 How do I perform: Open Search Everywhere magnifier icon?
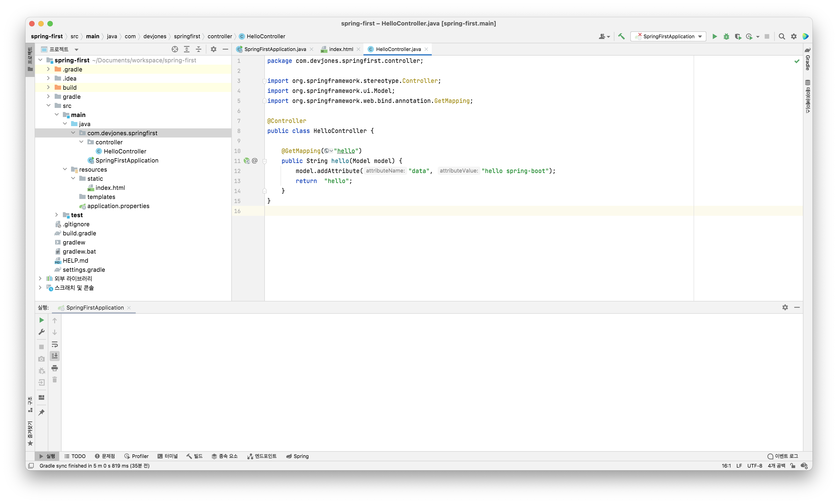coord(782,36)
